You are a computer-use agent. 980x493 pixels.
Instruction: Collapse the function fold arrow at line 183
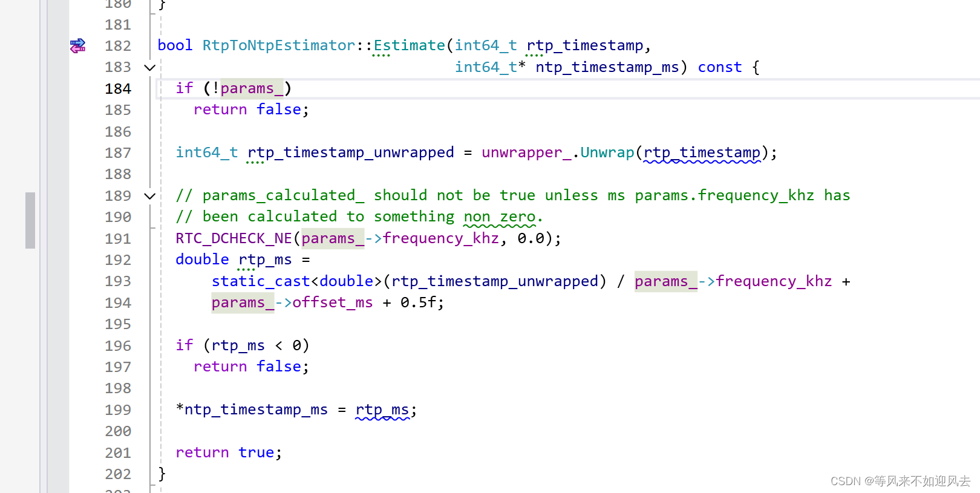pyautogui.click(x=150, y=68)
